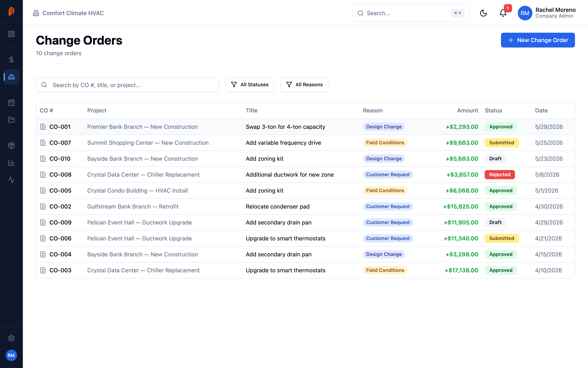Screen dimensions: 588x368
Task: Click the document icon for CO-005
Action: coord(43,191)
